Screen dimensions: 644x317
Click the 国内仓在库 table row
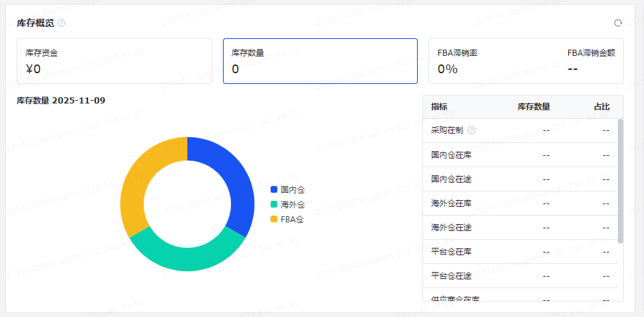click(520, 155)
